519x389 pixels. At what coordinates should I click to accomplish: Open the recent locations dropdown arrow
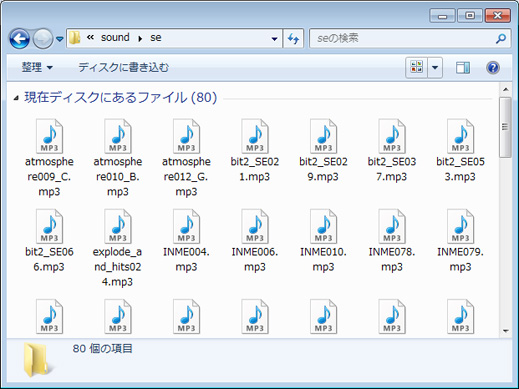(60, 39)
